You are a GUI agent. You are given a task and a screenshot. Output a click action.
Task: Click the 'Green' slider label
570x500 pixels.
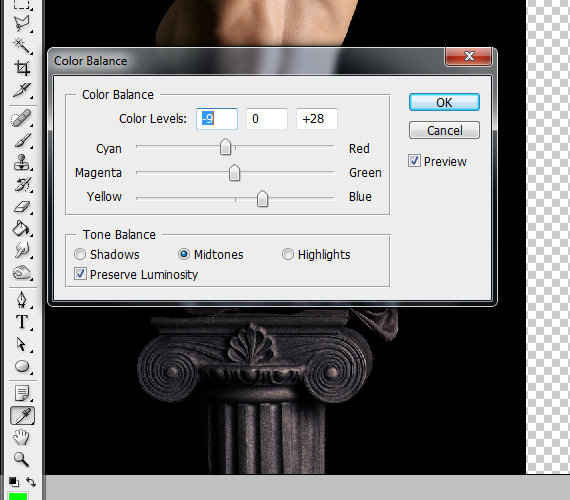[365, 172]
